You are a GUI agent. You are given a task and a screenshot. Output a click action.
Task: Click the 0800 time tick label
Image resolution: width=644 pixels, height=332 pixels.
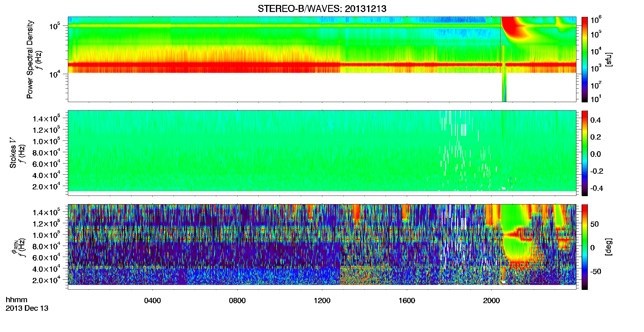[237, 301]
